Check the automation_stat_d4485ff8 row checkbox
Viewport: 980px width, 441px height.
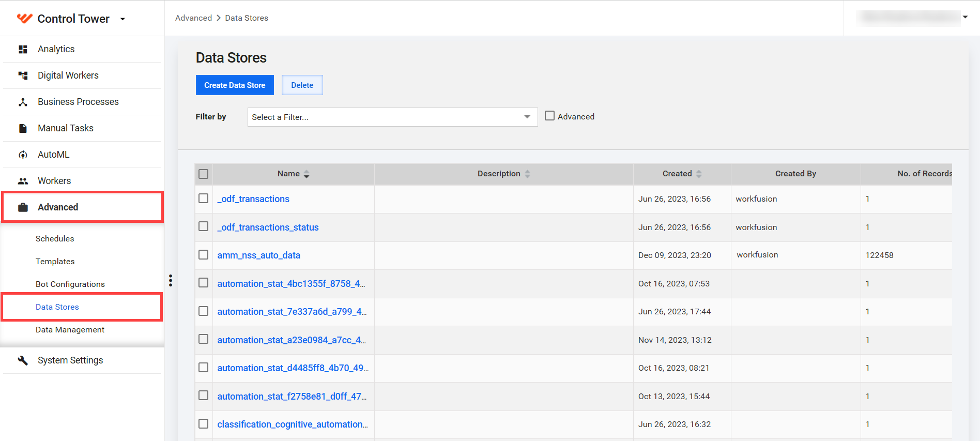[204, 368]
